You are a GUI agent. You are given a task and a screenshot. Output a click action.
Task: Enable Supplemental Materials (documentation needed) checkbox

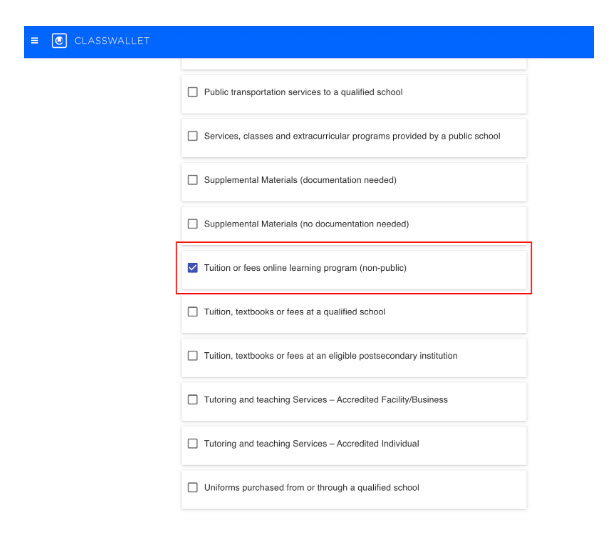pyautogui.click(x=193, y=180)
